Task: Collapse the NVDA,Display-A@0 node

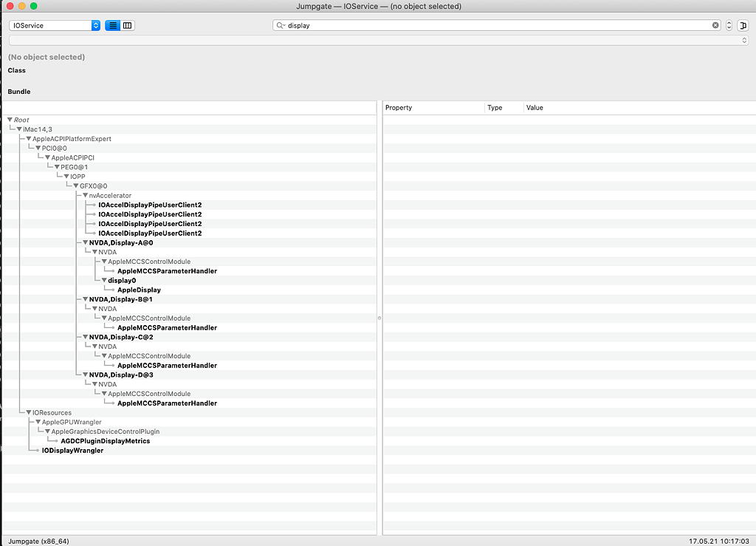Action: pyautogui.click(x=86, y=242)
